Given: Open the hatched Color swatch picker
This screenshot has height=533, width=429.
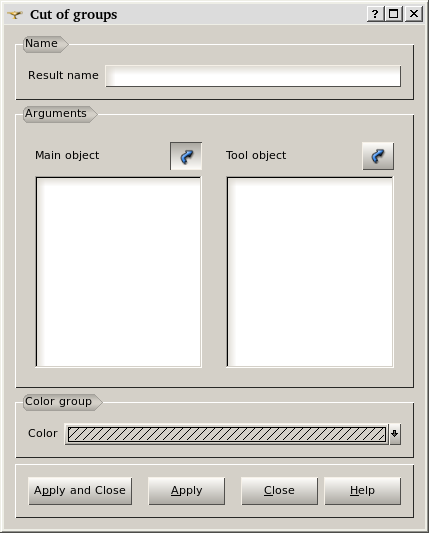Looking at the screenshot, I should pos(226,434).
